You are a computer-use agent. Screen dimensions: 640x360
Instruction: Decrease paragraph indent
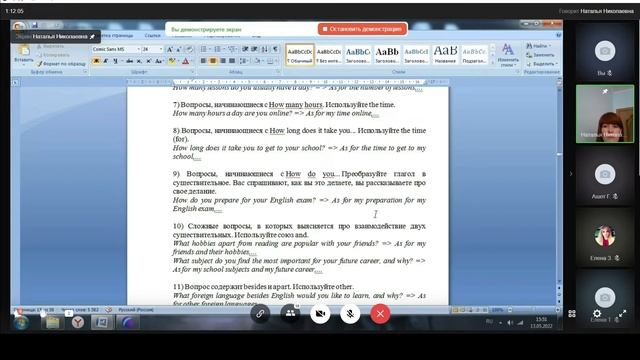click(245, 49)
